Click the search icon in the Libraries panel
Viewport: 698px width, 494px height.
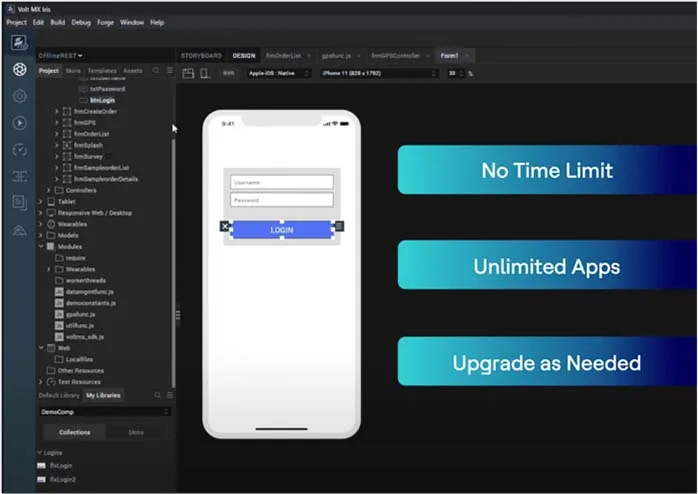click(157, 396)
